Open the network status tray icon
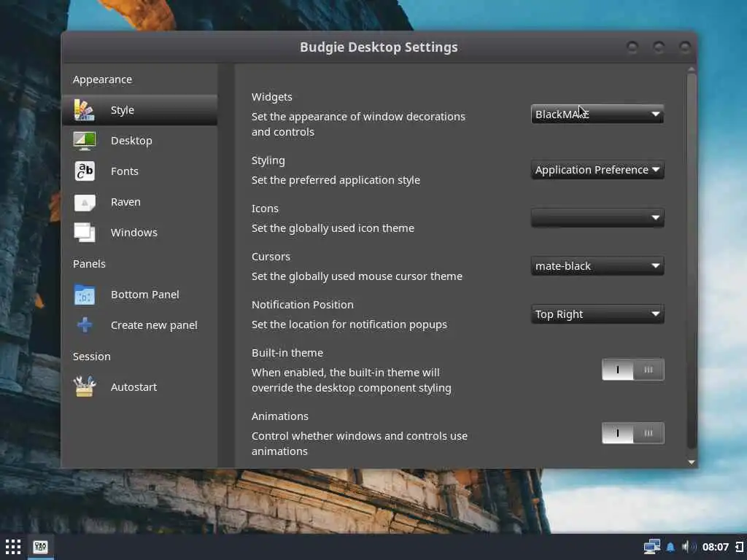Image resolution: width=747 pixels, height=560 pixels. click(x=651, y=547)
